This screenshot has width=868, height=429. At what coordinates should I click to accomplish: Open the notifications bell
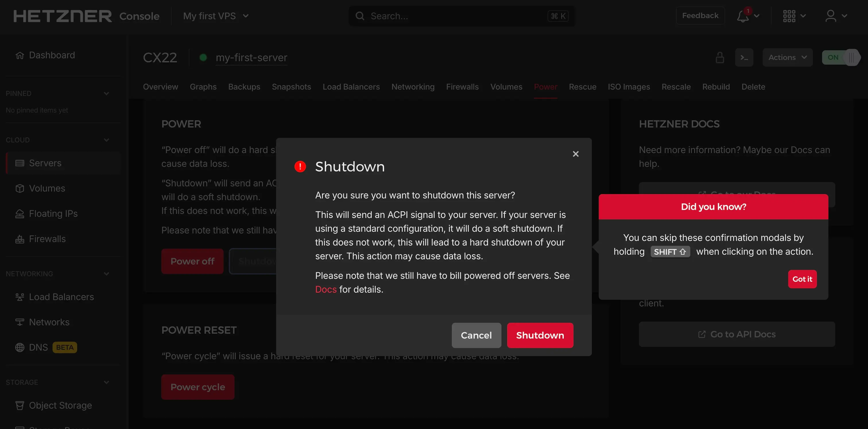(743, 16)
